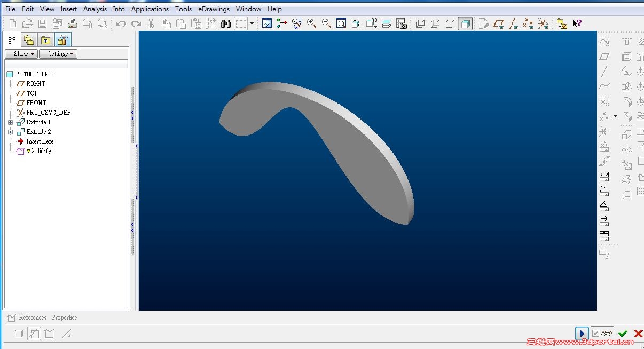The width and height of the screenshot is (644, 349).
Task: Paste using the Paste icon
Action: pyautogui.click(x=181, y=23)
